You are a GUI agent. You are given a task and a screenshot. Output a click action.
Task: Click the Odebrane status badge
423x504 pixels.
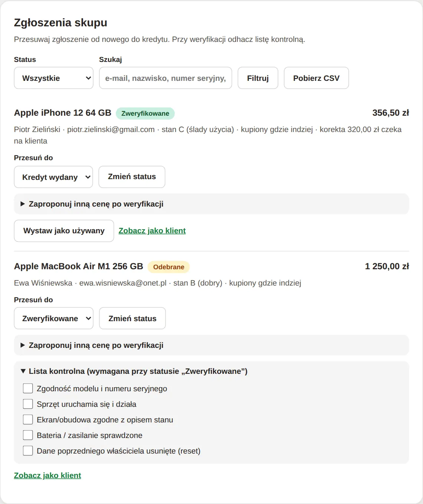pos(168,267)
